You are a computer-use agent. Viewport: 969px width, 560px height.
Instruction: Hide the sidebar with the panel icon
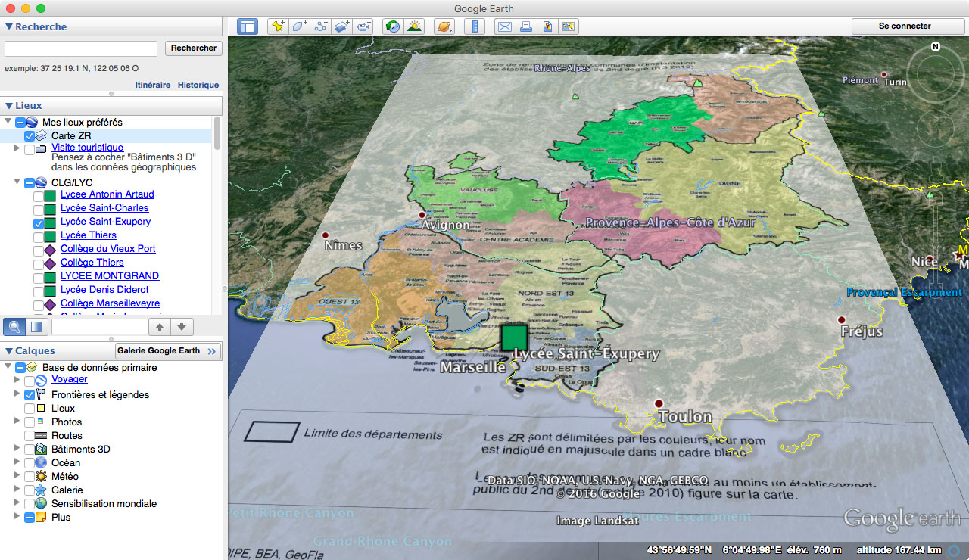[248, 26]
